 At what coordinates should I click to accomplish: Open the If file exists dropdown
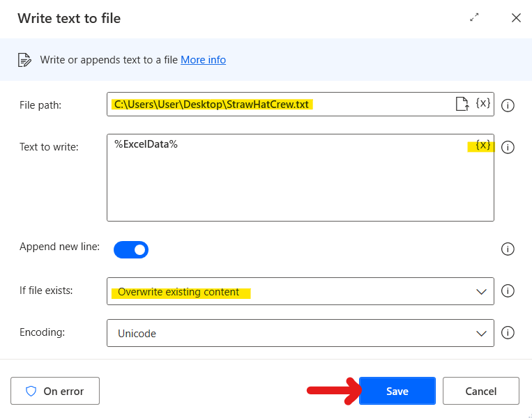(300, 291)
